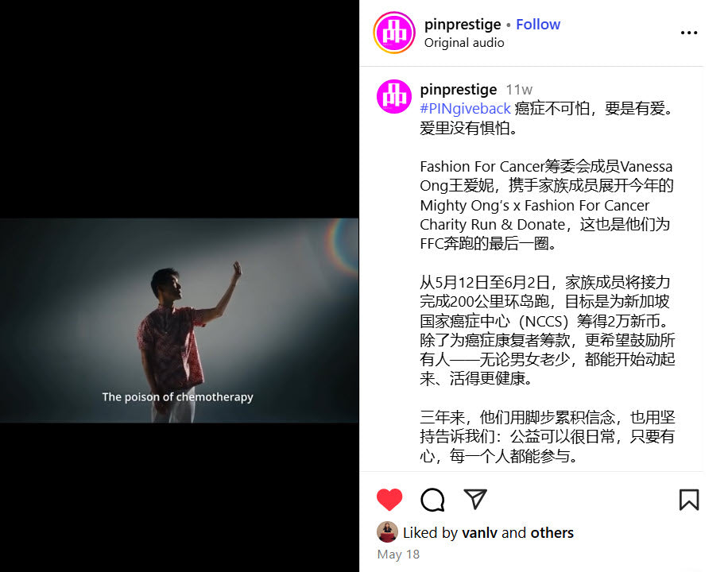Open the liker's small avatar thumbnail

tap(387, 532)
